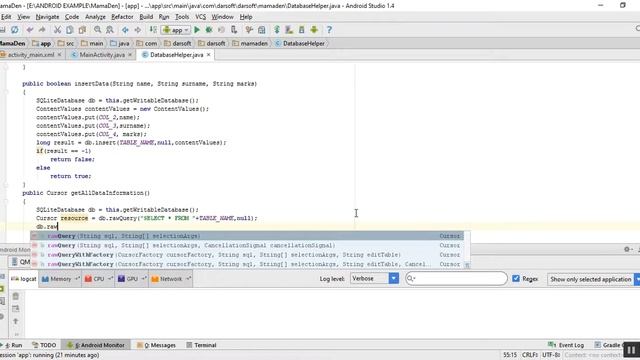Choose rawQuery with CancellationSignal completion
Viewport: 640px width, 360px height.
pos(247,245)
